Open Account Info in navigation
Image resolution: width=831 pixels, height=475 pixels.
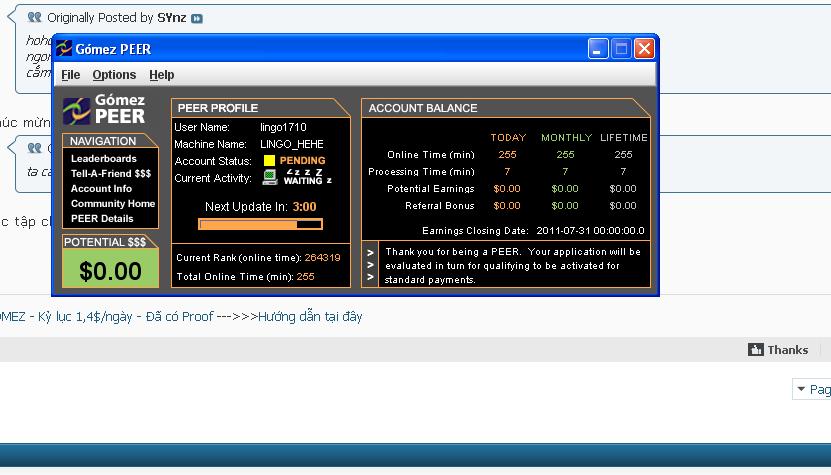pos(101,188)
